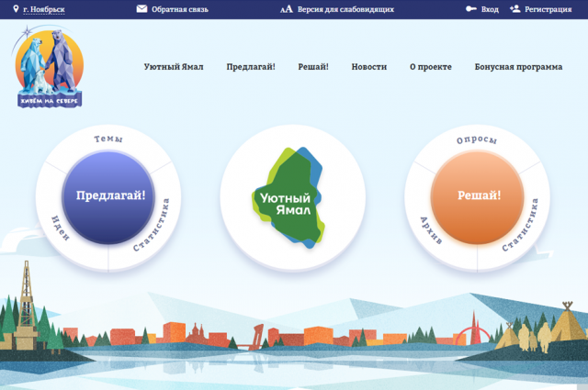Open Статистика segment of Решай! wheel
Screen dimensions: 588x390
pyautogui.click(x=521, y=225)
